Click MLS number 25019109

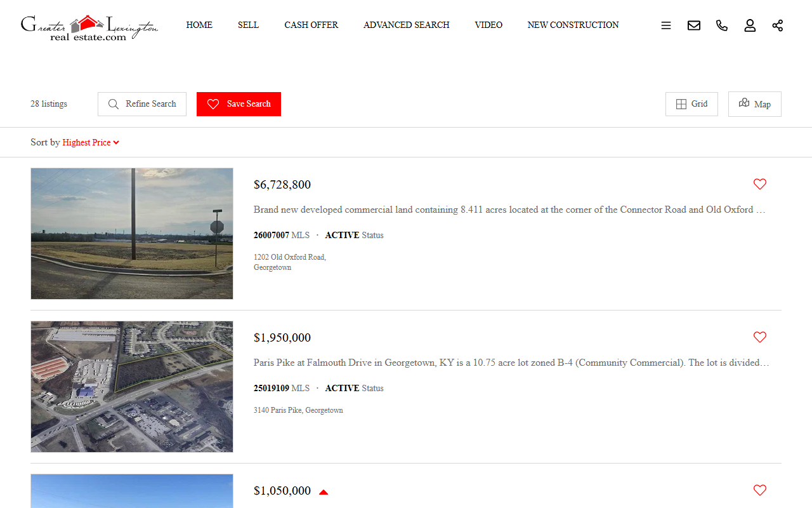(x=272, y=388)
